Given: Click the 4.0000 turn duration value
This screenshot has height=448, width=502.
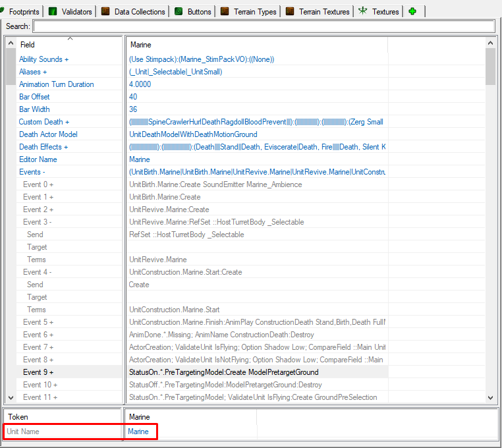Looking at the screenshot, I should coord(140,84).
